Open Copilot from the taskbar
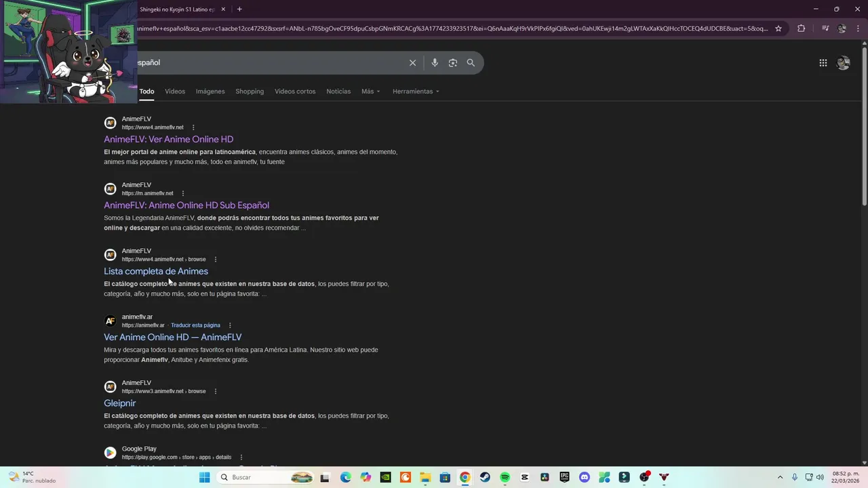 [x=366, y=477]
